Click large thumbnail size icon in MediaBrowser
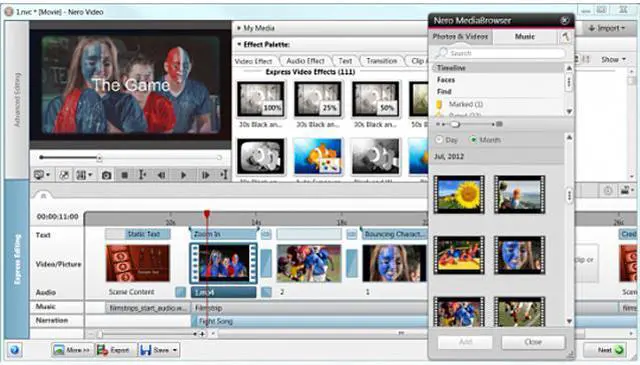 click(499, 124)
